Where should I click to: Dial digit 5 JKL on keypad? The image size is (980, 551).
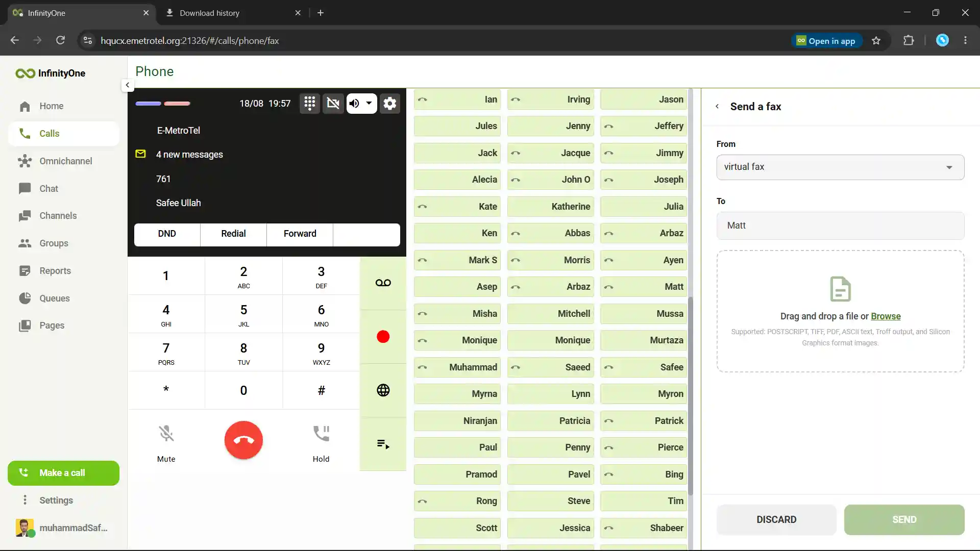point(243,314)
